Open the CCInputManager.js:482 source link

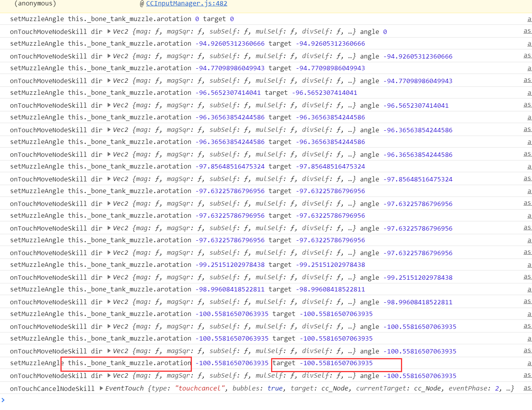[186, 4]
